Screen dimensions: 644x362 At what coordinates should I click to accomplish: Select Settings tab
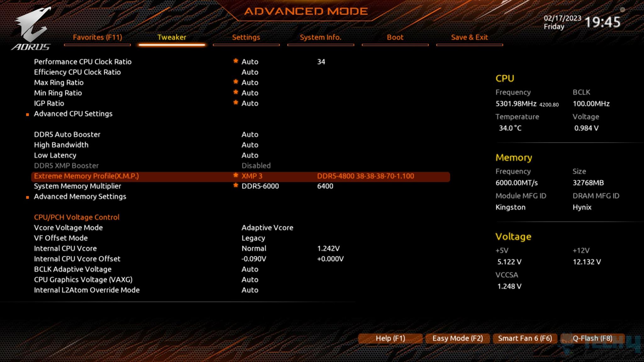tap(246, 37)
